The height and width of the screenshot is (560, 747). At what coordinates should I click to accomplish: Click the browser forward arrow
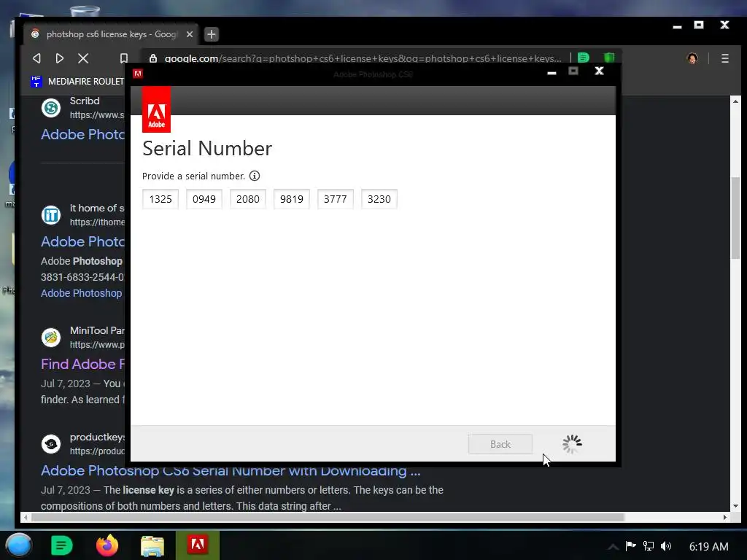click(60, 58)
